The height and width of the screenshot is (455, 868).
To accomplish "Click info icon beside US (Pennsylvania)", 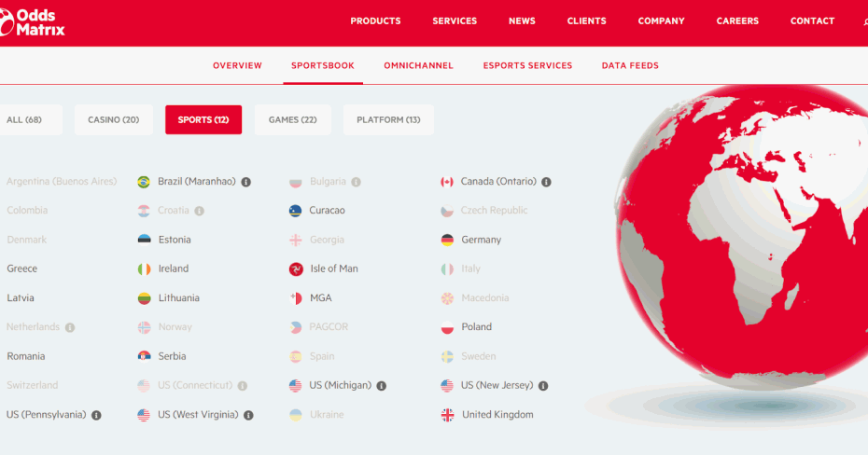I will [96, 415].
